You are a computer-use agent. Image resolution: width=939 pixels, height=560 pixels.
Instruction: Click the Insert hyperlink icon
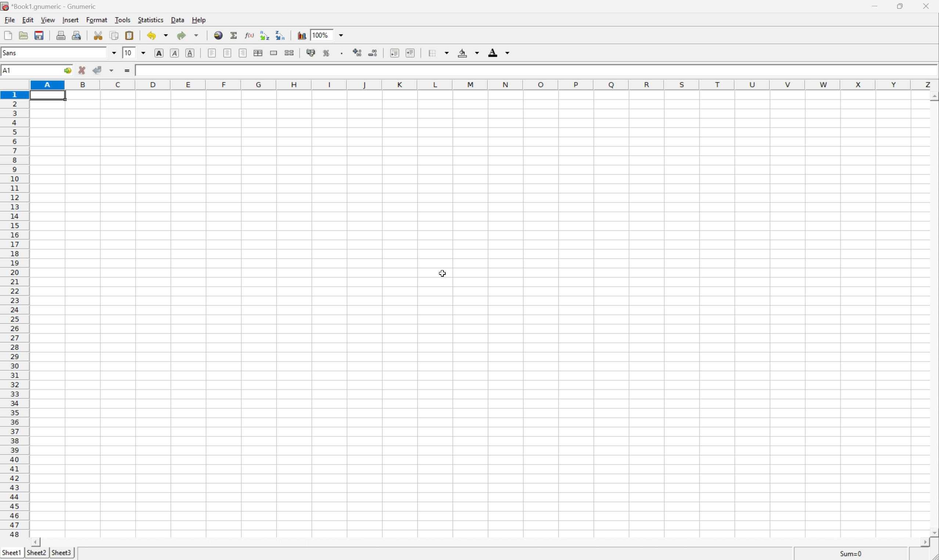coord(218,36)
